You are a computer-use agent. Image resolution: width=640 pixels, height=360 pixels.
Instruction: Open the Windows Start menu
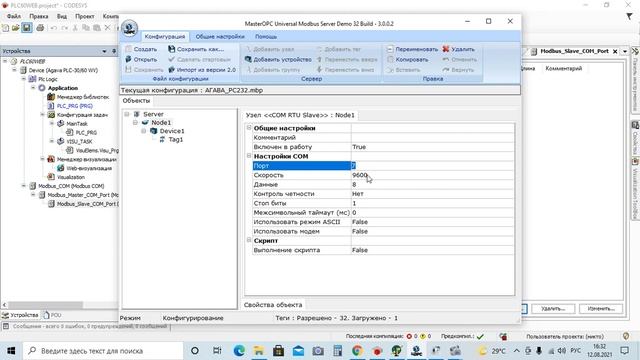pos(11,351)
